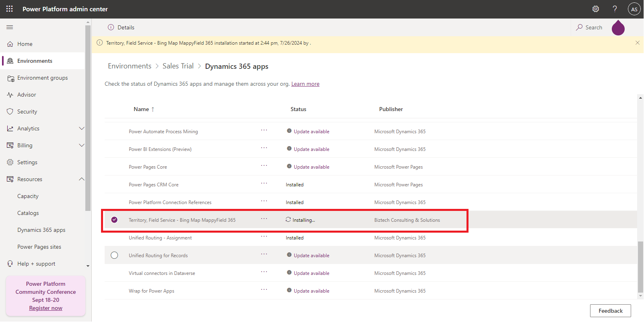Viewport: 644px width, 324px height.
Task: Open more options for Power BI Extensions
Action: [x=264, y=148]
